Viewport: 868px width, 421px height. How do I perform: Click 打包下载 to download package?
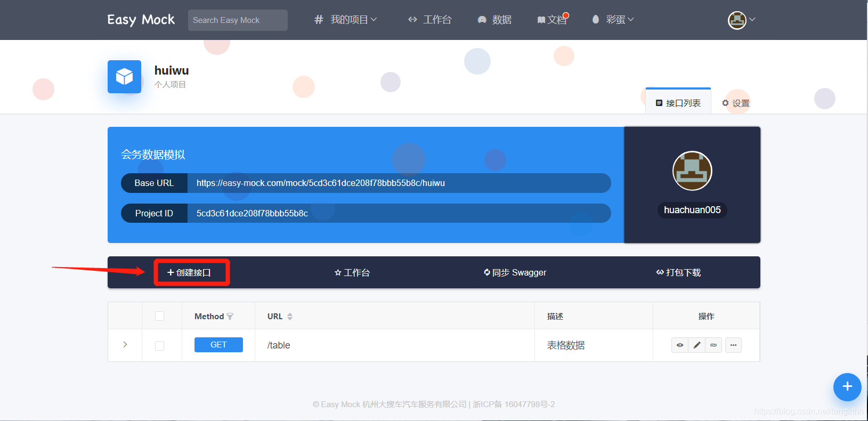pos(678,272)
